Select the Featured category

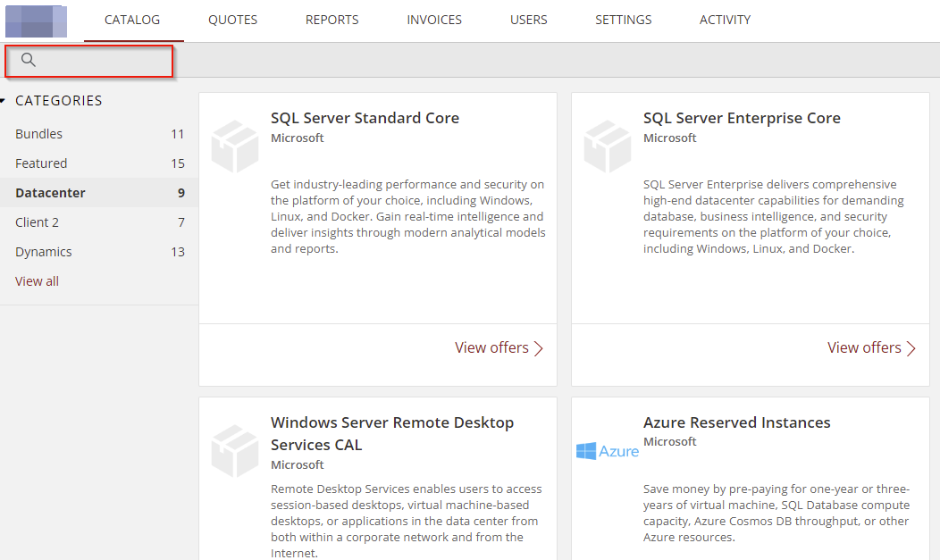(x=99, y=163)
